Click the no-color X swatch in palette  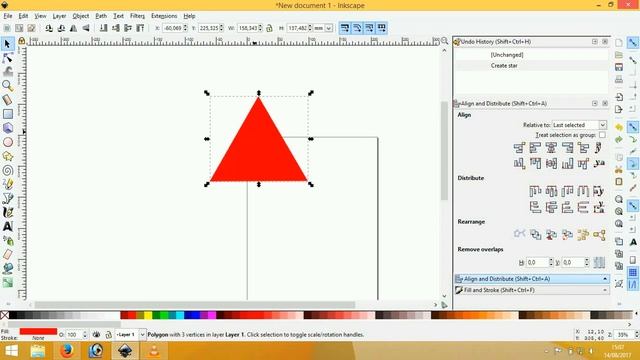(x=4, y=315)
